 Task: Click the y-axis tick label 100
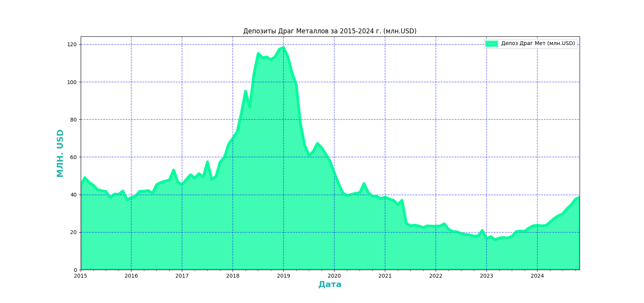coord(72,82)
